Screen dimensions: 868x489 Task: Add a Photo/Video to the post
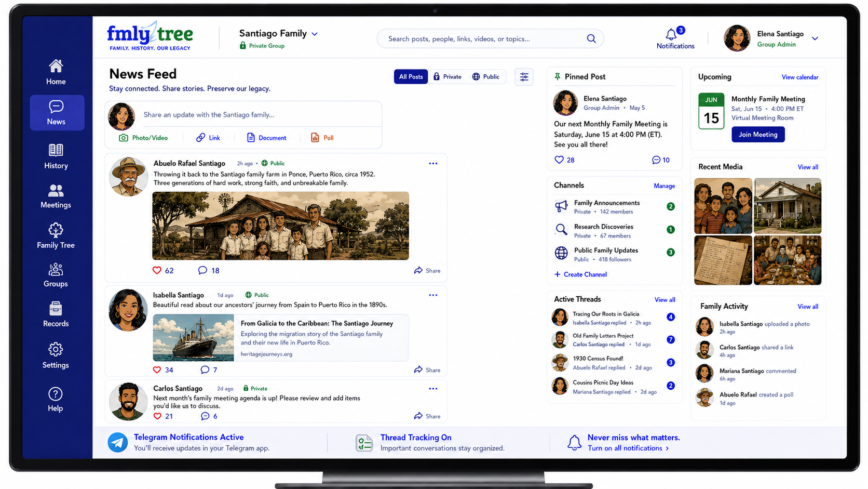point(143,138)
